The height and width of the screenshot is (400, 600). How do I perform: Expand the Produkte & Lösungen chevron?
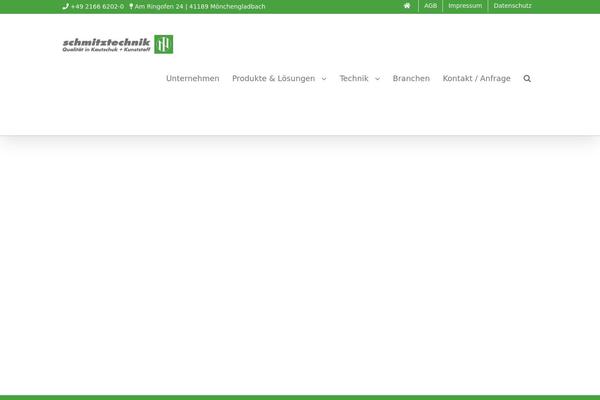click(324, 79)
